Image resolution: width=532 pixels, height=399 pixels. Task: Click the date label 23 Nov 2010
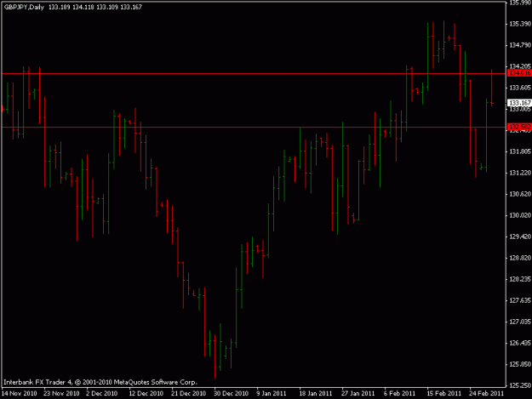tap(61, 393)
